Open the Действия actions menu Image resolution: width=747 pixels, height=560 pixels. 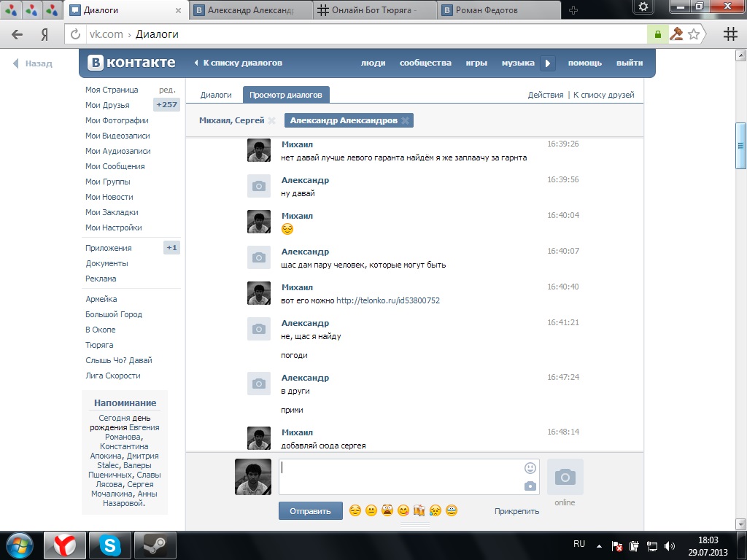pyautogui.click(x=546, y=95)
